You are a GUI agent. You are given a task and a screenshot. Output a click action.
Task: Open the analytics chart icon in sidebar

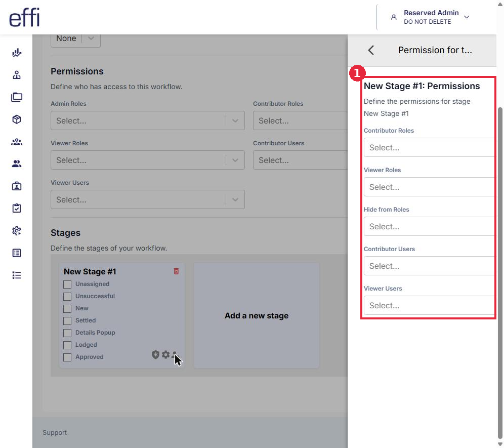(x=17, y=53)
